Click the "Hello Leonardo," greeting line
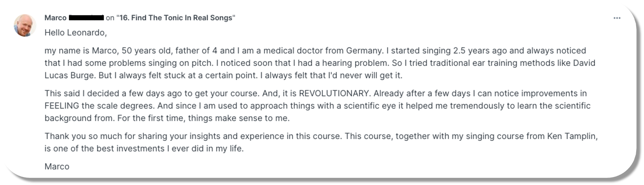The image size is (644, 185). [x=75, y=33]
